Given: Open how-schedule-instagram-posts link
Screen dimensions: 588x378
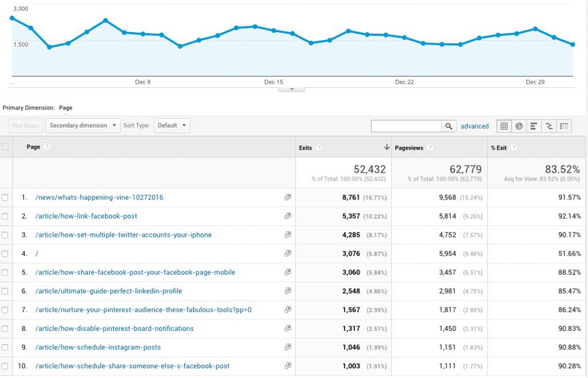Looking at the screenshot, I should [98, 347].
